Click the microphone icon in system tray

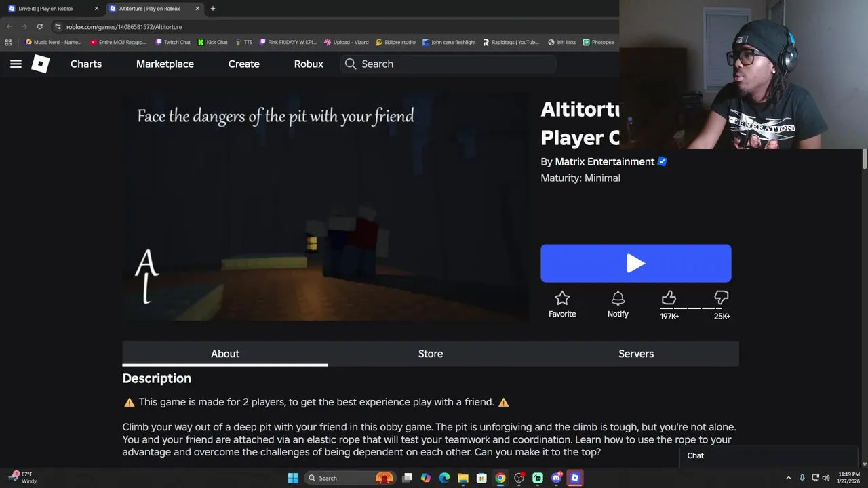(x=802, y=478)
